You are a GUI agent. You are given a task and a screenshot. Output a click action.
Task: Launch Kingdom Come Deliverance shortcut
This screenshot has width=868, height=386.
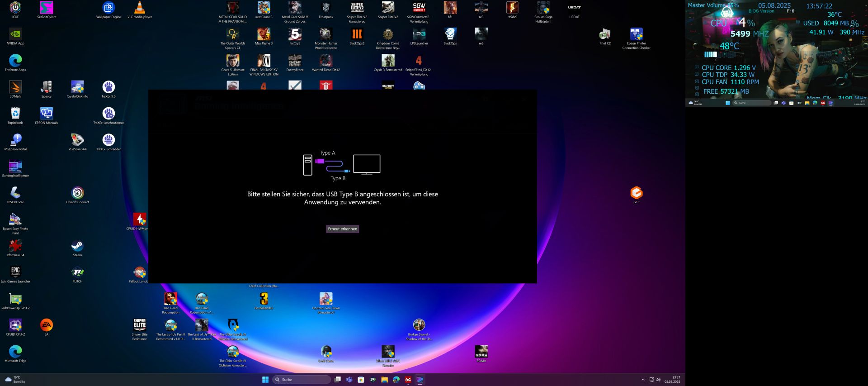pyautogui.click(x=388, y=39)
